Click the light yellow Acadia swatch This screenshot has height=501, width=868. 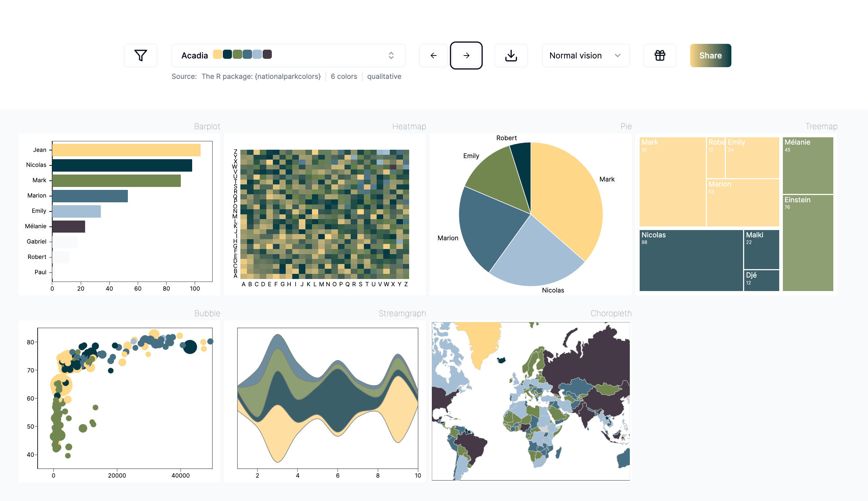pyautogui.click(x=217, y=54)
